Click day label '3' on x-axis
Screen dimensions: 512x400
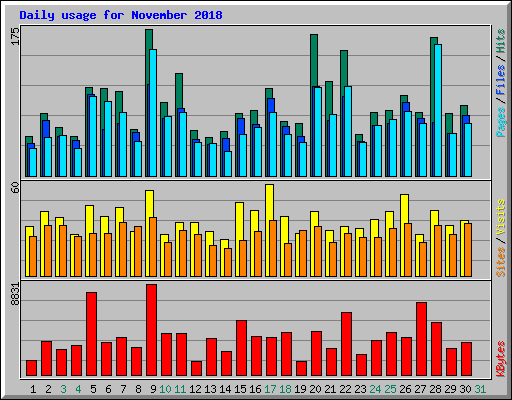pyautogui.click(x=63, y=389)
